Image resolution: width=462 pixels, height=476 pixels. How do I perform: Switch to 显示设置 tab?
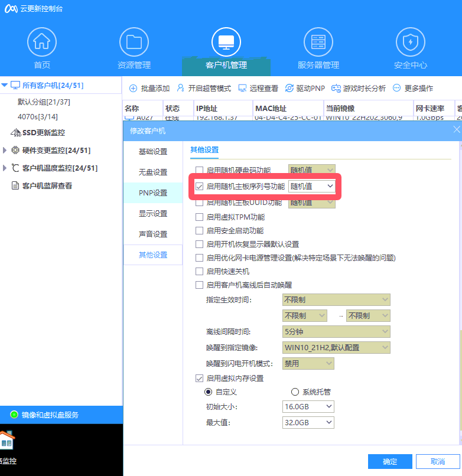pyautogui.click(x=153, y=213)
